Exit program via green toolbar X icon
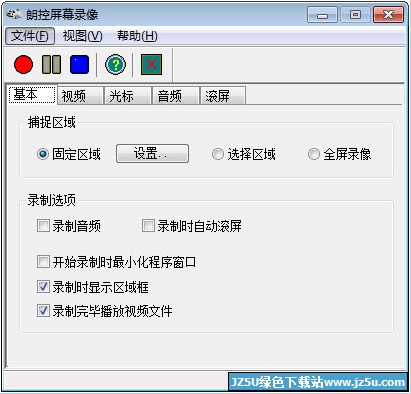Screen dimensions: 411x394 [151, 65]
